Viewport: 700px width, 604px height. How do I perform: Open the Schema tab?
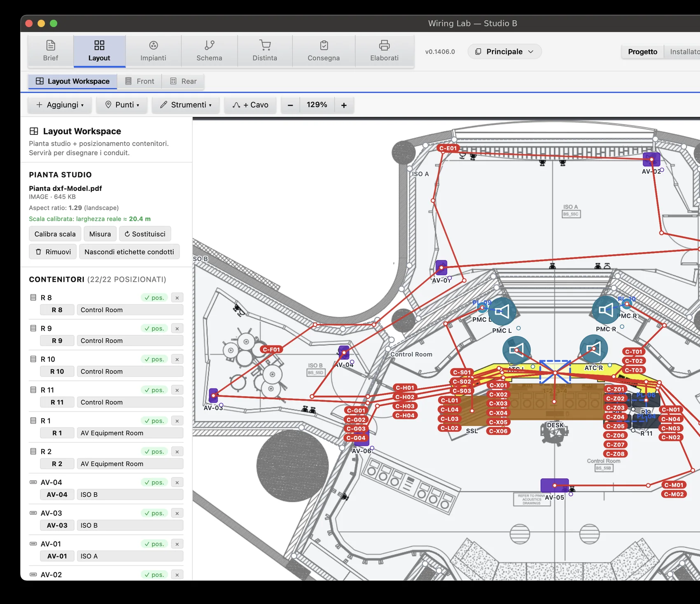[x=209, y=51]
